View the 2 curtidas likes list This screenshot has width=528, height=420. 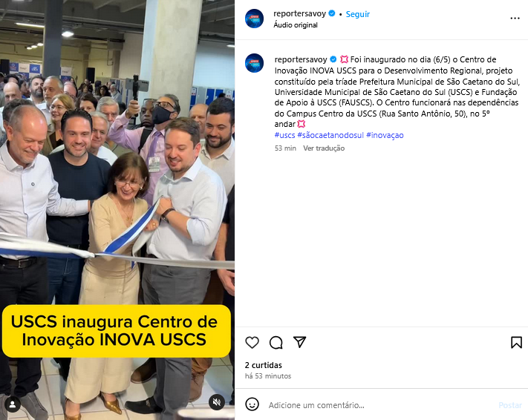[x=264, y=365]
